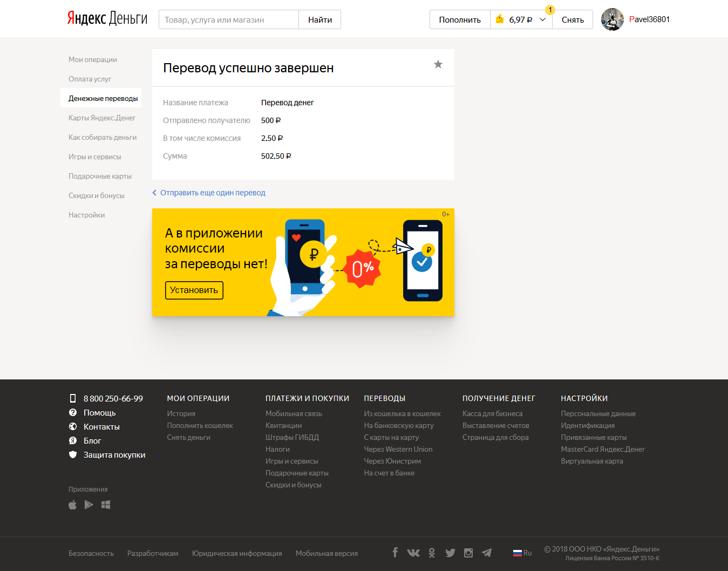The image size is (728, 571).
Task: Open Карты Яндекс.Денег in the sidebar
Action: (102, 118)
